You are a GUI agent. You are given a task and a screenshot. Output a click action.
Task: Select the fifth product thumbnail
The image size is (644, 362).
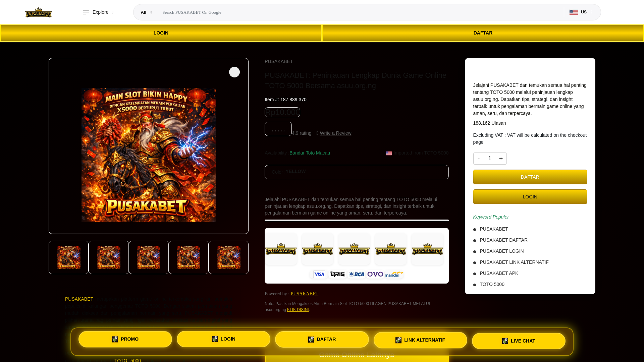tap(228, 257)
